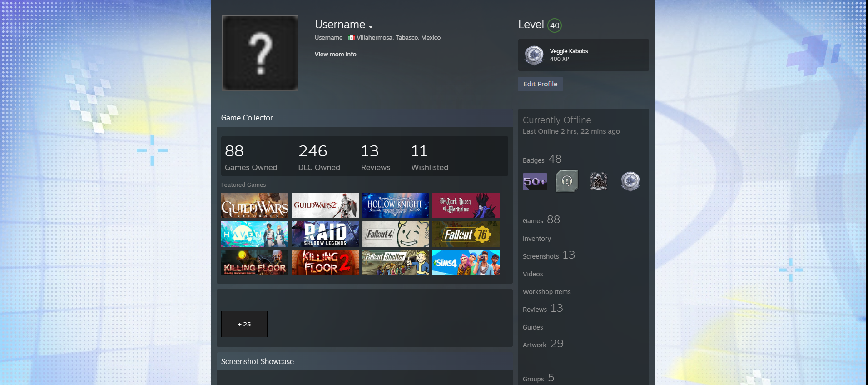Screen dimensions: 868x385
Task: Click the 'Last Online 2 hrs, 22 mins ago' text
Action: point(571,131)
